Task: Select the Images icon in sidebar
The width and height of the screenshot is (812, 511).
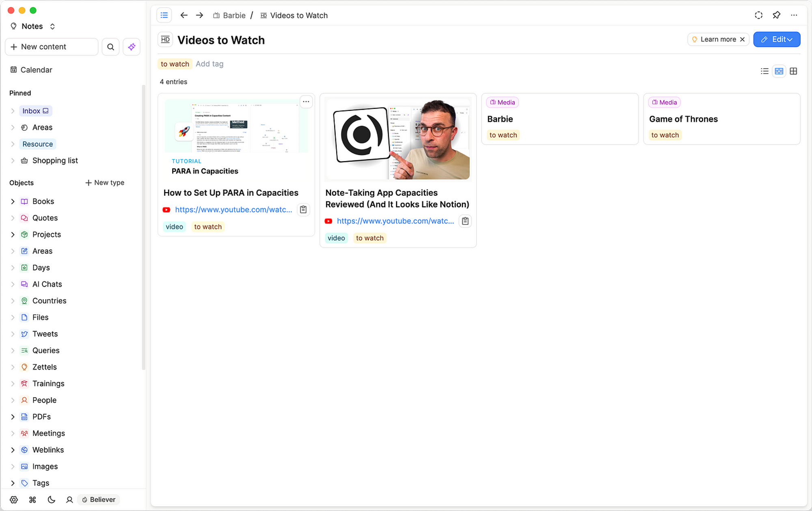Action: 24,467
